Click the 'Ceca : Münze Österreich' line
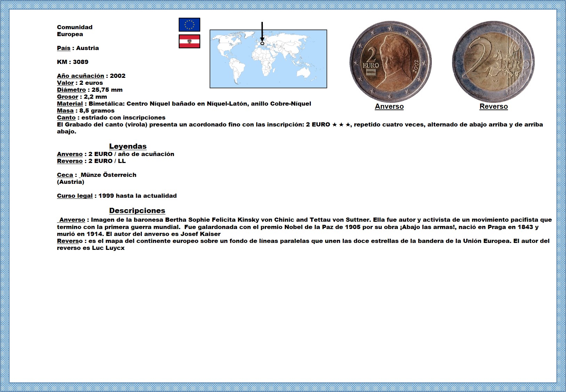Viewport: 566px width, 392px height. pyautogui.click(x=97, y=175)
